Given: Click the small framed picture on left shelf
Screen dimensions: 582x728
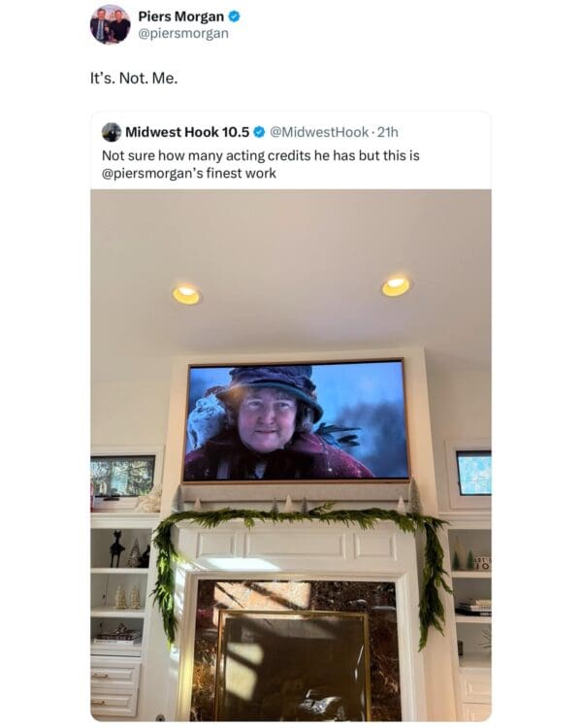Looking at the screenshot, I should pyautogui.click(x=122, y=477).
